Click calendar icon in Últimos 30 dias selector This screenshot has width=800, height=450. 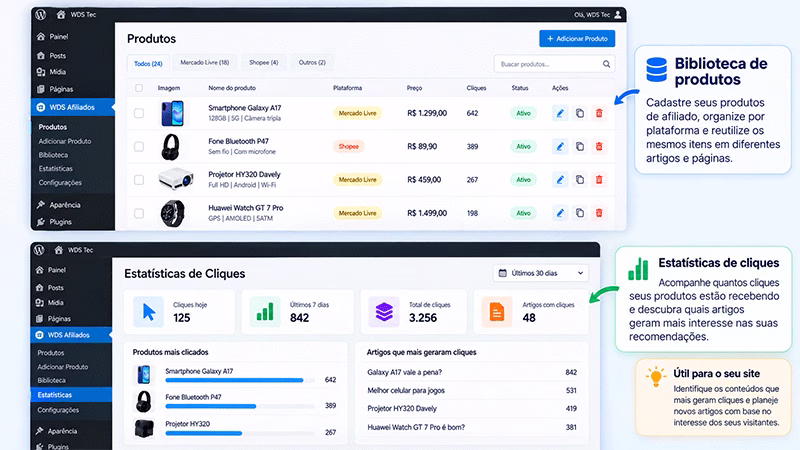tap(503, 273)
